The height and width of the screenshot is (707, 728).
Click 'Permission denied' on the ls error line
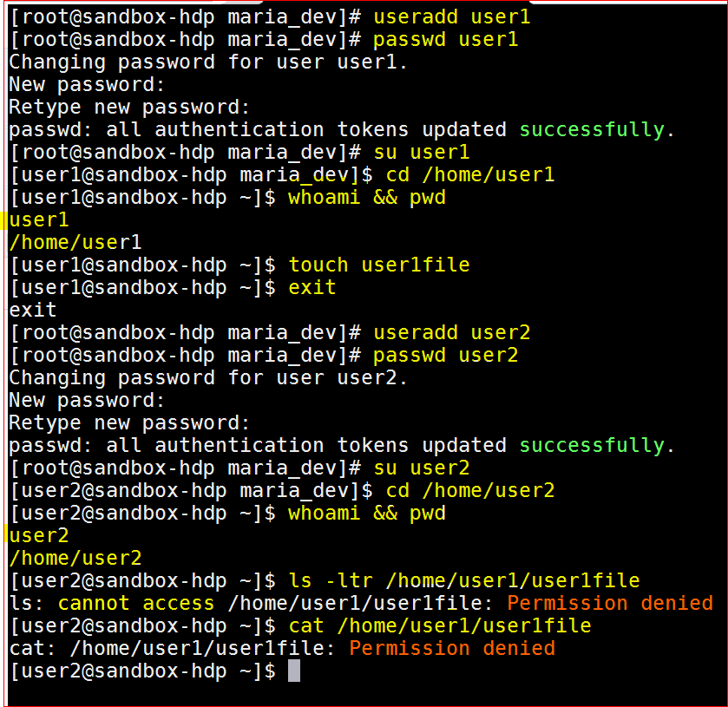pos(610,604)
